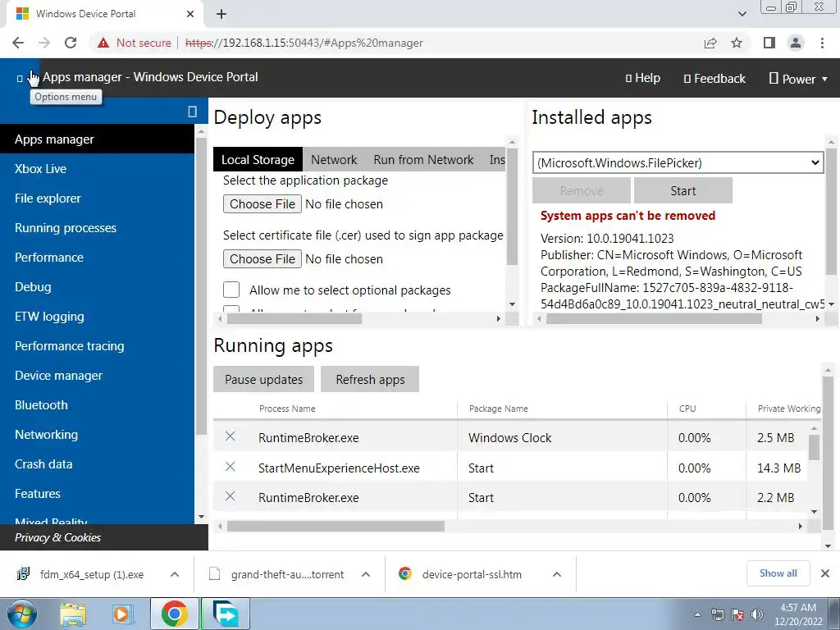Show hidden system tray icons
Viewport: 840px width, 630px height.
point(697,614)
